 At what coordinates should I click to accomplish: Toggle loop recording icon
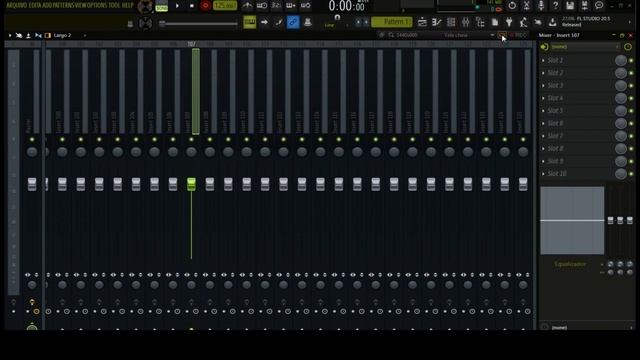pos(305,5)
